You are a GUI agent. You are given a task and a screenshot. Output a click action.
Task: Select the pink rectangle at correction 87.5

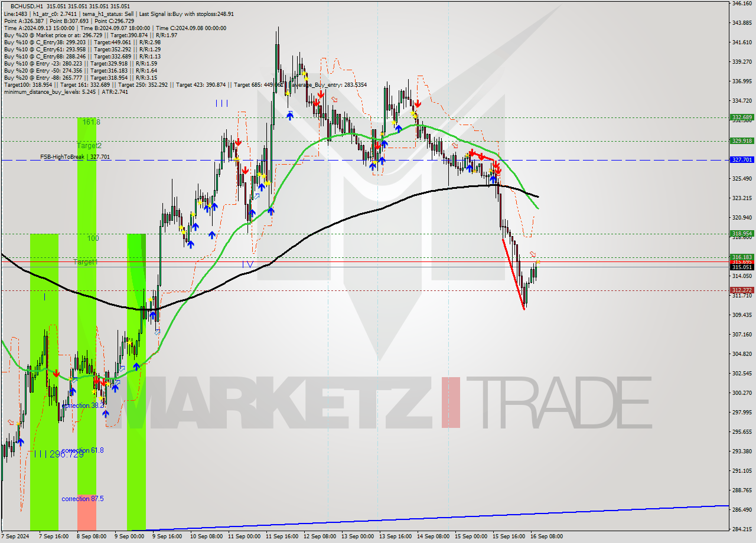[87, 512]
